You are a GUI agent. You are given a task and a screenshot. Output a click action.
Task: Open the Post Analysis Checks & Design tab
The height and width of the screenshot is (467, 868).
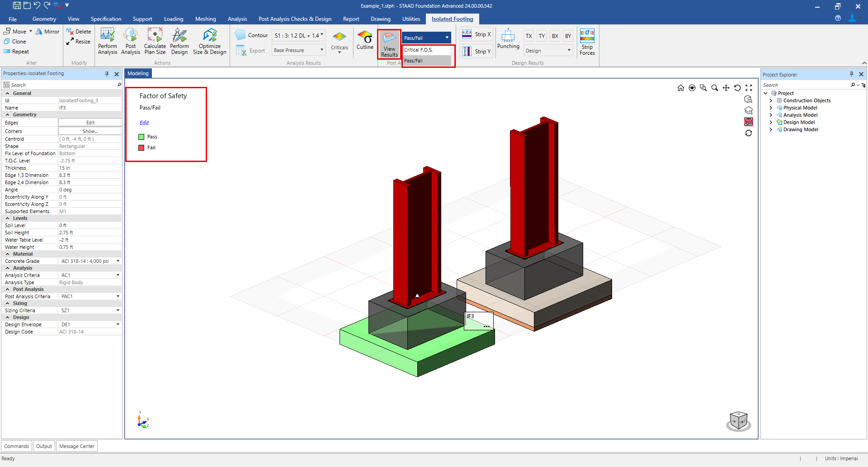coord(295,19)
